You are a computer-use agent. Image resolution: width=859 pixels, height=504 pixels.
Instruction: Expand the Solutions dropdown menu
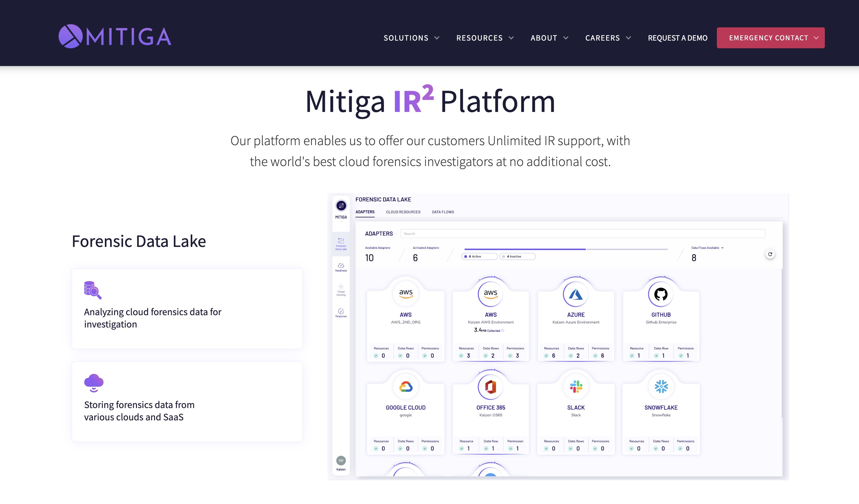(x=411, y=38)
